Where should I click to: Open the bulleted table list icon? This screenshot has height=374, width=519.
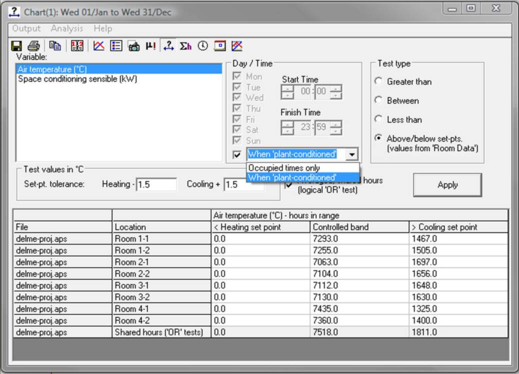coord(116,46)
